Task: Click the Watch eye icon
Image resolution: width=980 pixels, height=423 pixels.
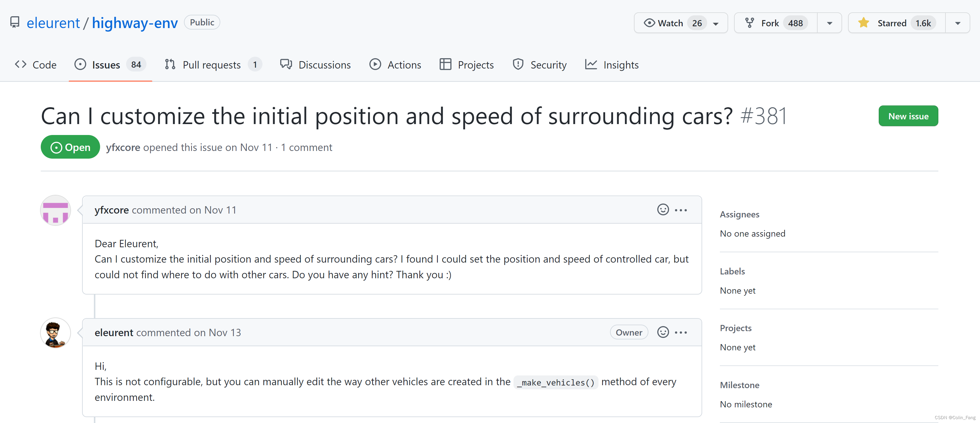Action: [x=649, y=23]
